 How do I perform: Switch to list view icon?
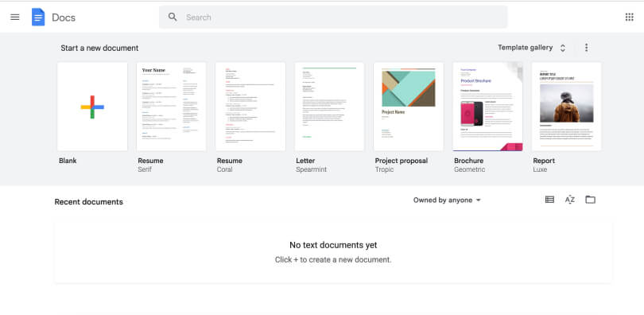[549, 200]
